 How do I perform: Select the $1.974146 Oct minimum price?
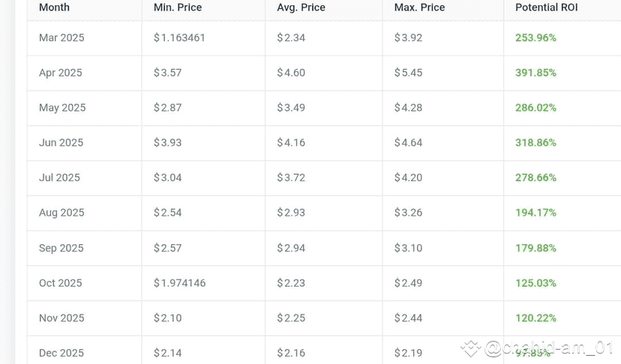click(180, 283)
